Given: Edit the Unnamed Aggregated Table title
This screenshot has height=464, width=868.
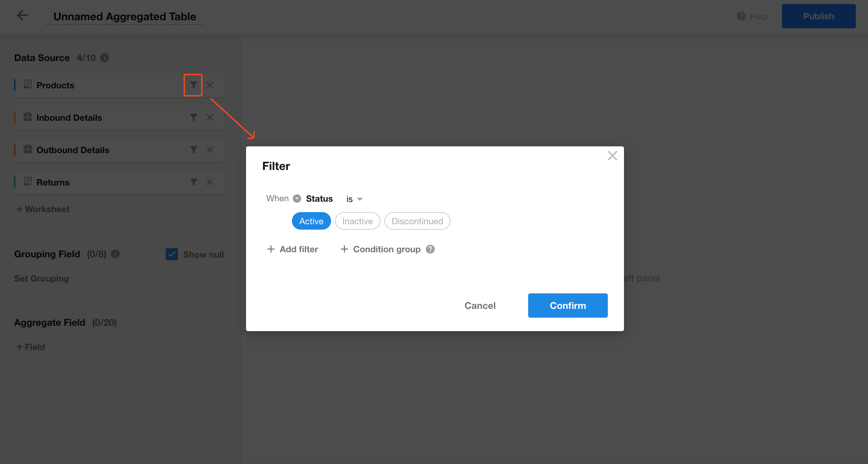Looking at the screenshot, I should click(125, 17).
